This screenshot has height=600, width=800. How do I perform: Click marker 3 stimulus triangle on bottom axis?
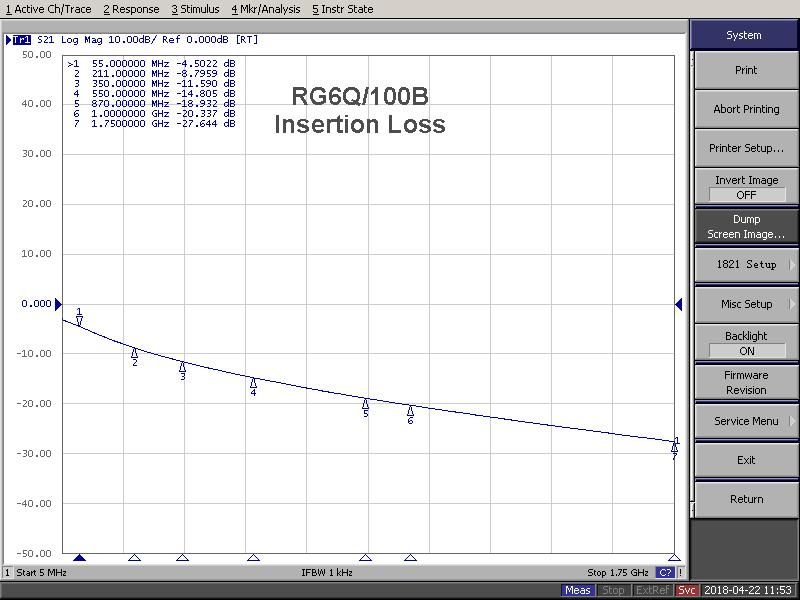pos(183,558)
